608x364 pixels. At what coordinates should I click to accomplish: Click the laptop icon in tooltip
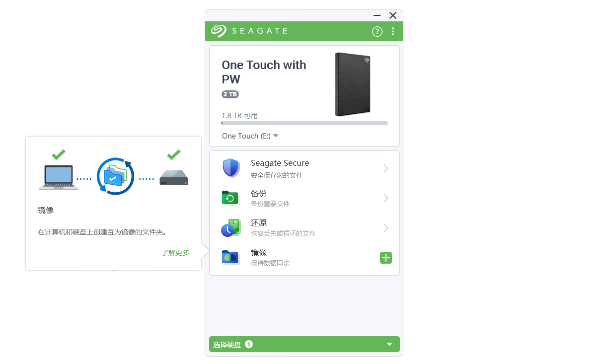coord(59,178)
